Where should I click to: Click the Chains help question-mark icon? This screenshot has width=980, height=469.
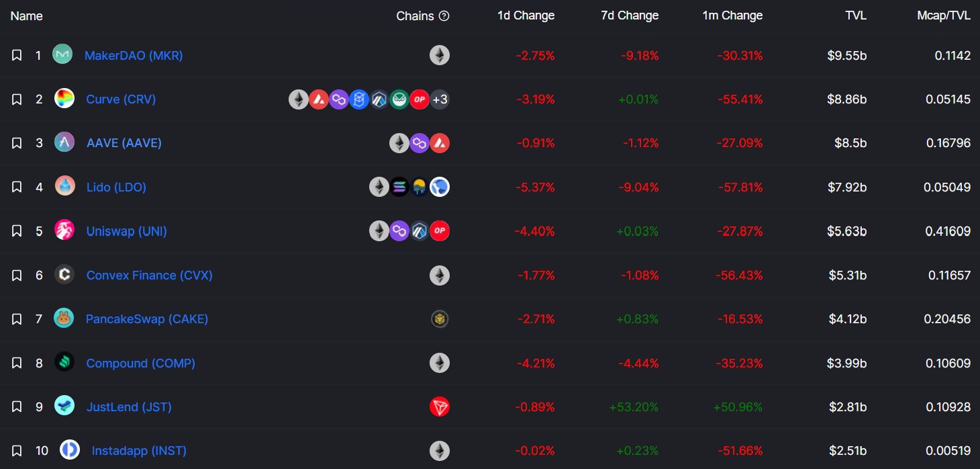coord(444,16)
